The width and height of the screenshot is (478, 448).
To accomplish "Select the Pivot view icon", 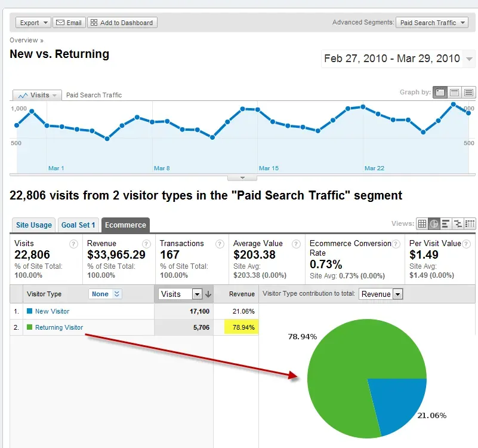I will click(469, 223).
